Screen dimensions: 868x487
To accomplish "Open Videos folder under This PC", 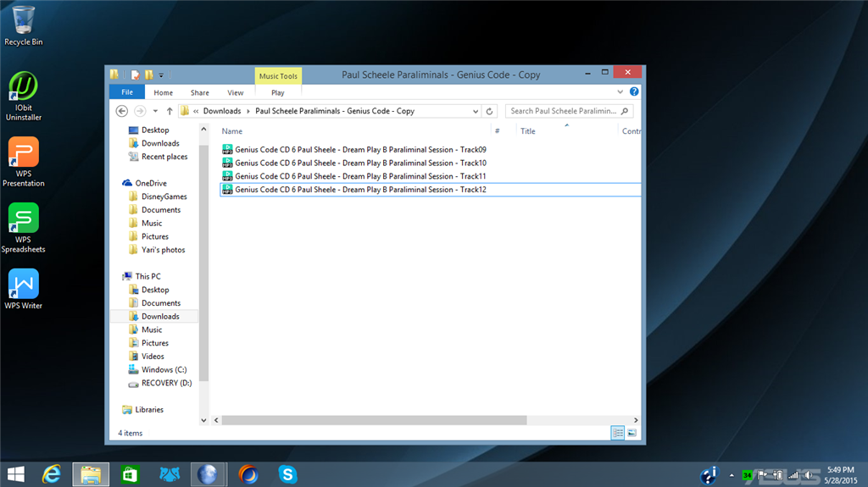I will 153,357.
